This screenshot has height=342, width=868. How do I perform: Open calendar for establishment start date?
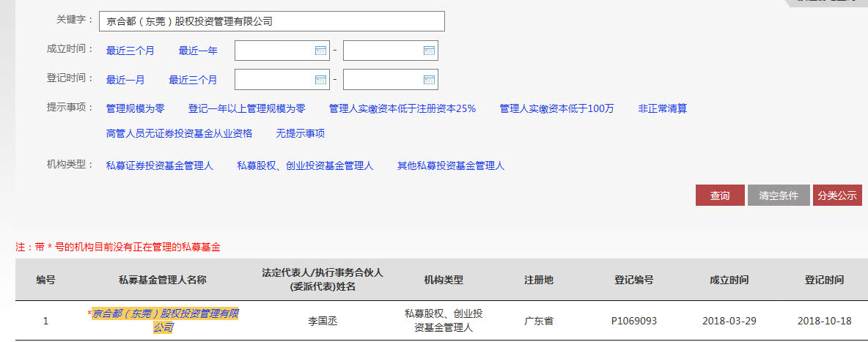click(320, 51)
